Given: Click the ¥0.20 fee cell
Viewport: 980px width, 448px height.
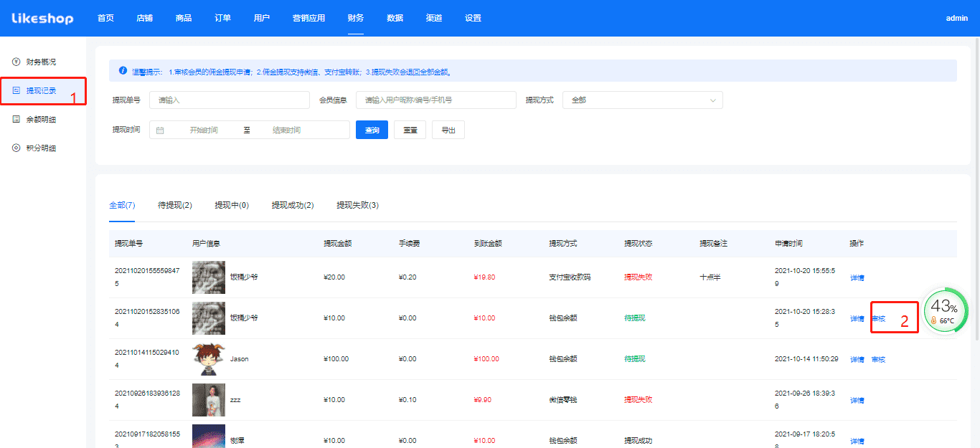Looking at the screenshot, I should click(407, 277).
